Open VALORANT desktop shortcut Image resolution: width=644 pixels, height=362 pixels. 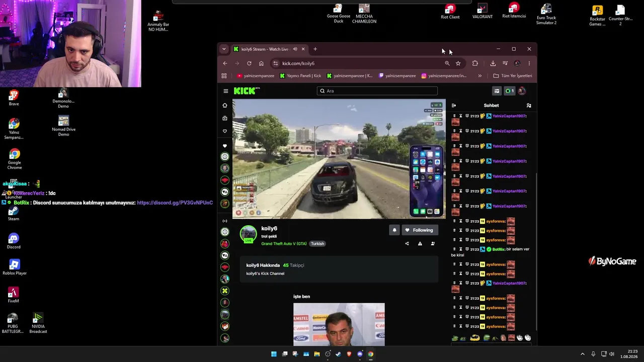(482, 12)
